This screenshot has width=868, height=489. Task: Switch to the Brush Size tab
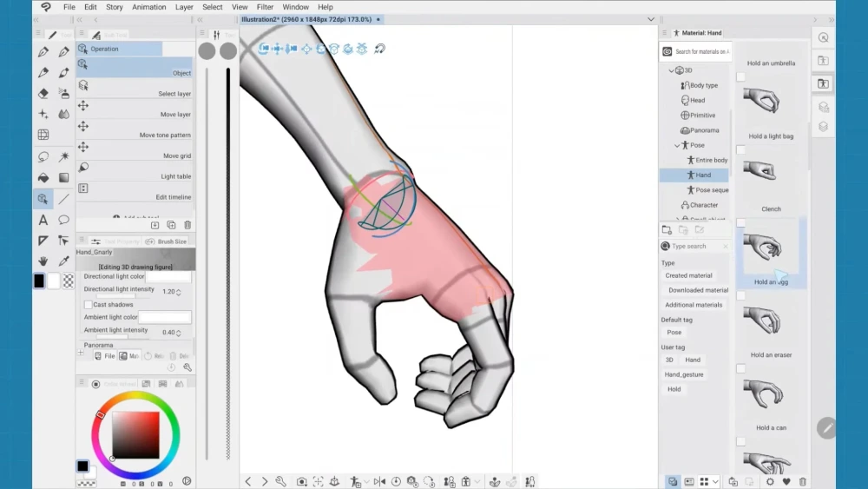click(167, 241)
